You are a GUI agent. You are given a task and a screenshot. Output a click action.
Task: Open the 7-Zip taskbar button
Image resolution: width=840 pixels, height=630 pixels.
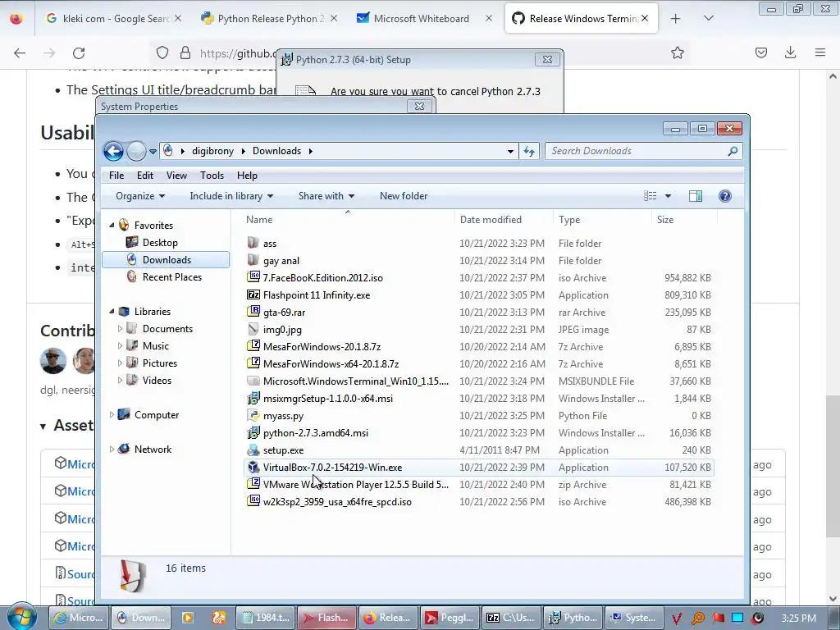pos(510,618)
